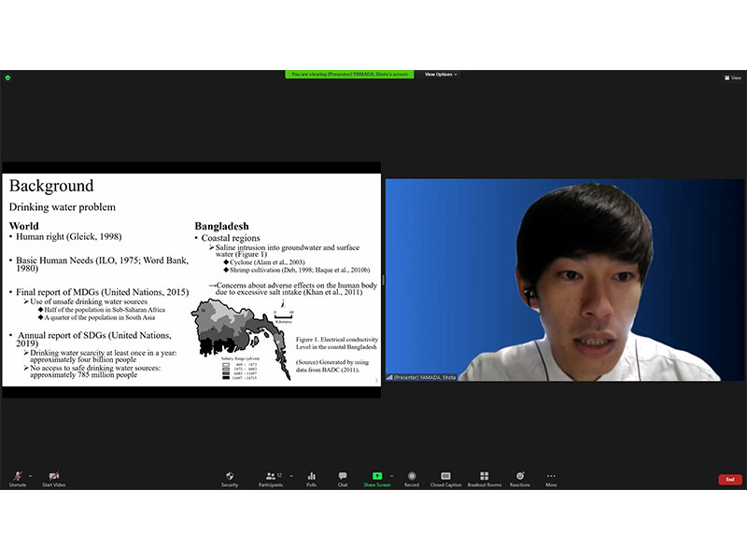Unmute the microphone
This screenshot has height=560, width=747.
pos(17,478)
